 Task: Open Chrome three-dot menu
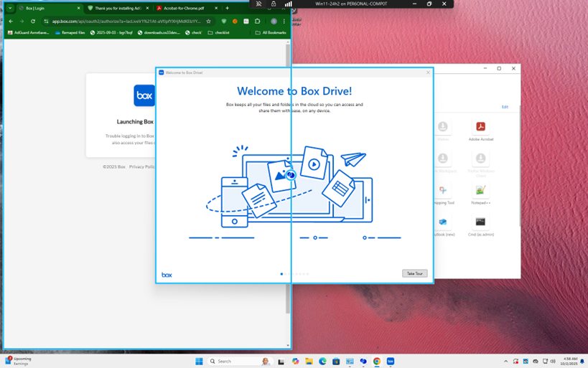284,22
